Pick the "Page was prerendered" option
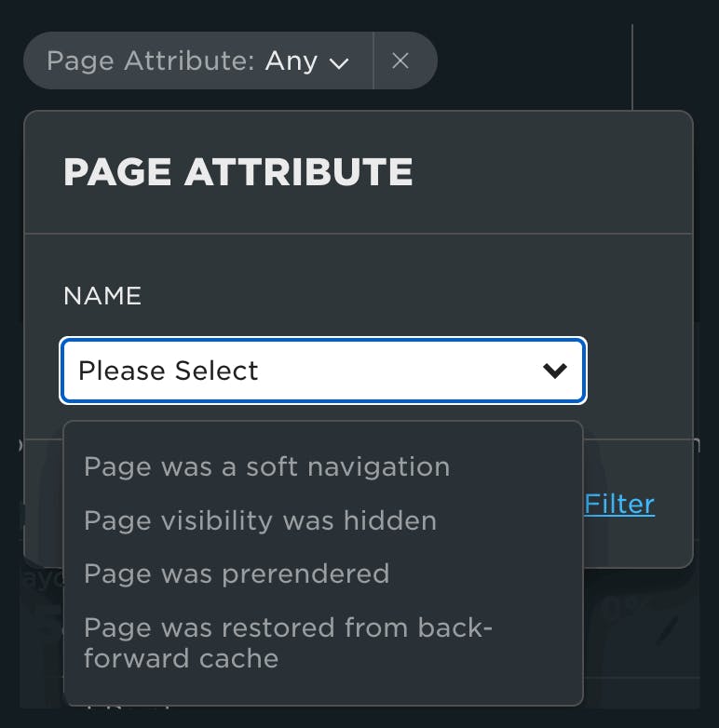This screenshot has height=728, width=719. [237, 573]
